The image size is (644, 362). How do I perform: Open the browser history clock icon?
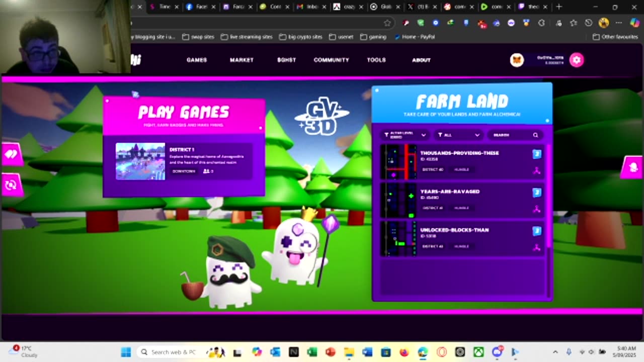pyautogui.click(x=588, y=23)
